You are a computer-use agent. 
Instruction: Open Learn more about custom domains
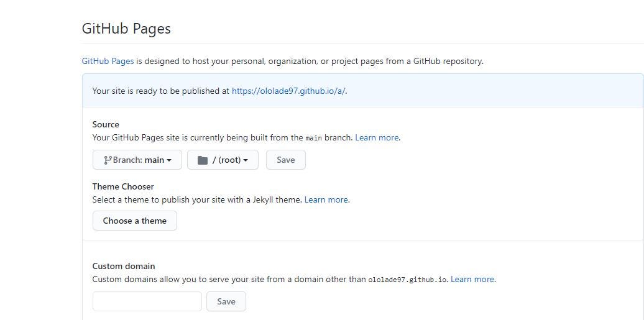click(x=472, y=279)
